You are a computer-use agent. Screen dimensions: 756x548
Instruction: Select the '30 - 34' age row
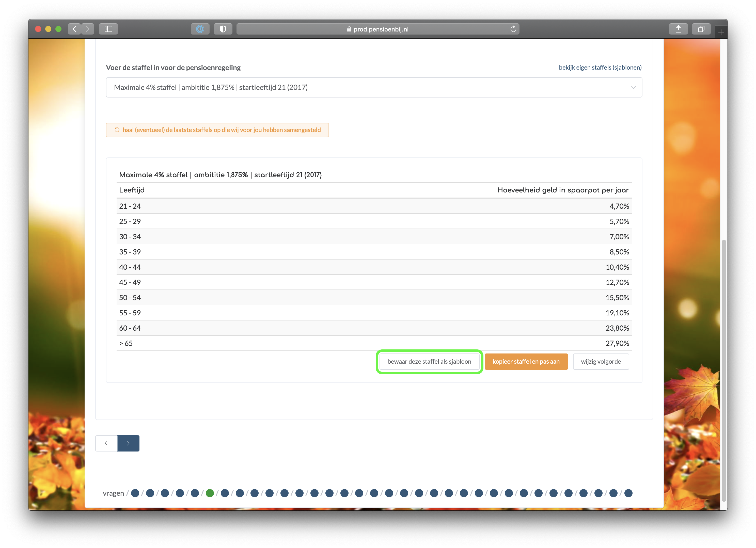point(374,236)
